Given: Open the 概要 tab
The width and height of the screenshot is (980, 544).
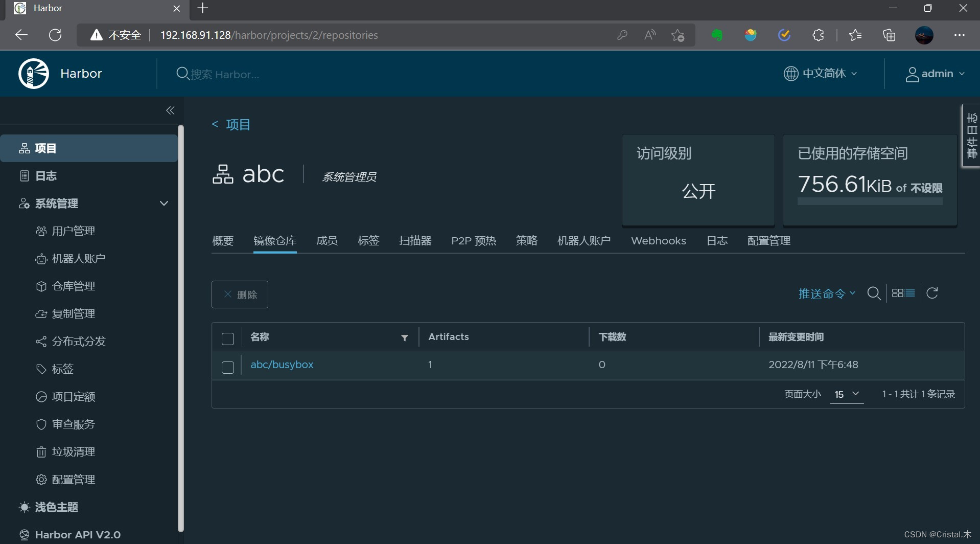Looking at the screenshot, I should 223,241.
